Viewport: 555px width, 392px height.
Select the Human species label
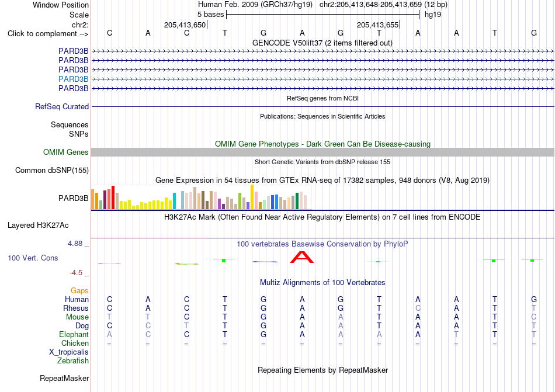pyautogui.click(x=77, y=299)
